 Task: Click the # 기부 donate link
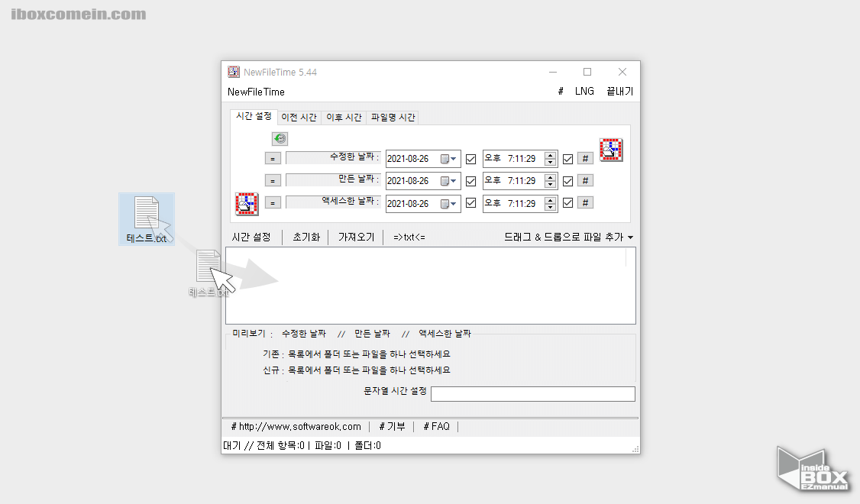click(392, 426)
